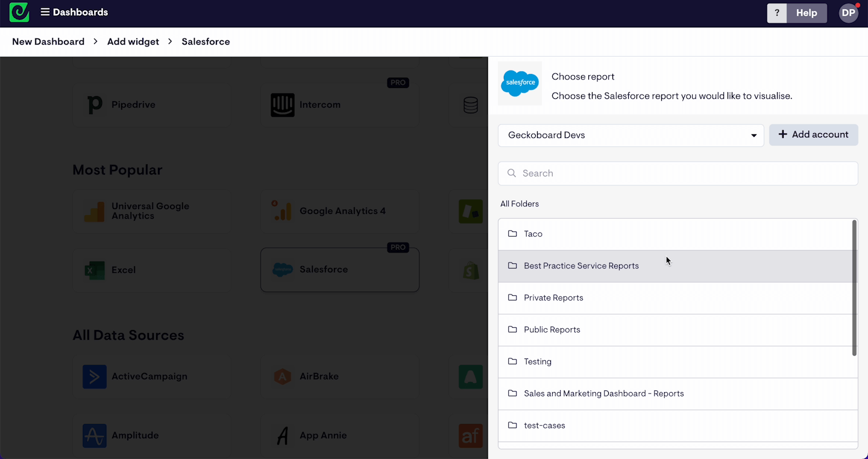The height and width of the screenshot is (459, 868).
Task: Select the Amplitude icon
Action: click(x=95, y=436)
